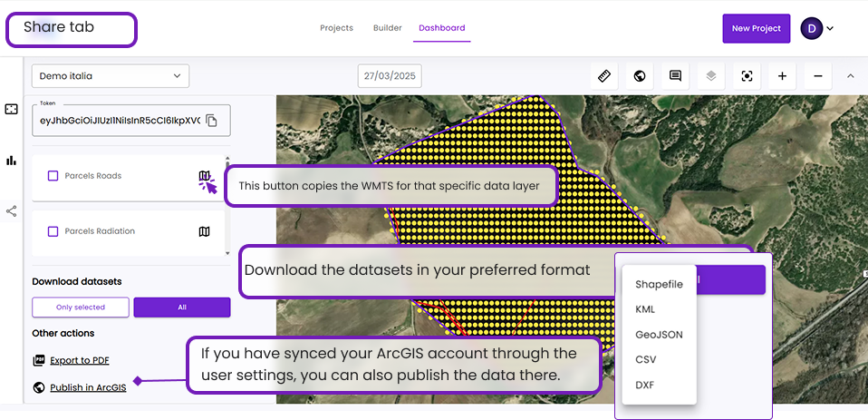Open the measure ruler tool
The width and height of the screenshot is (868, 420).
pos(604,76)
